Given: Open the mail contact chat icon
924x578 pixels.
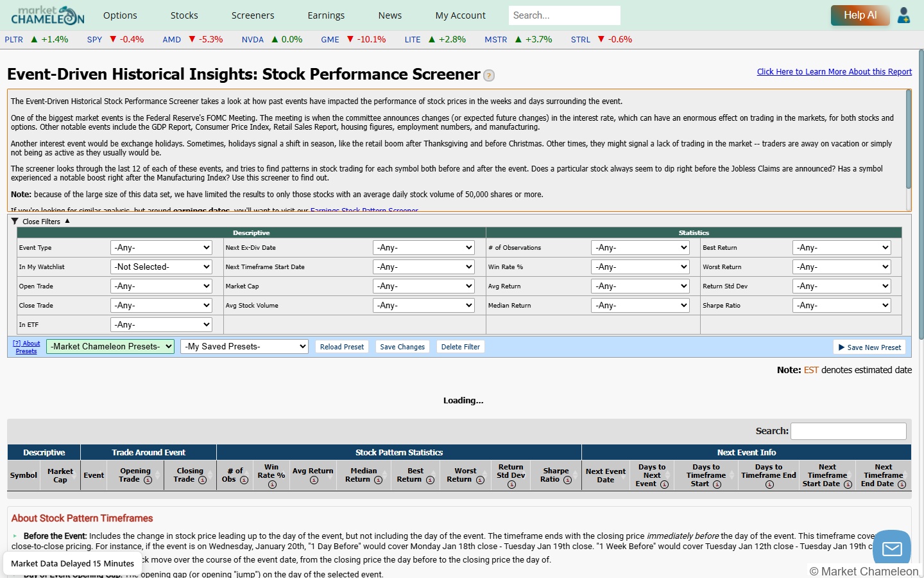Looking at the screenshot, I should [x=892, y=548].
